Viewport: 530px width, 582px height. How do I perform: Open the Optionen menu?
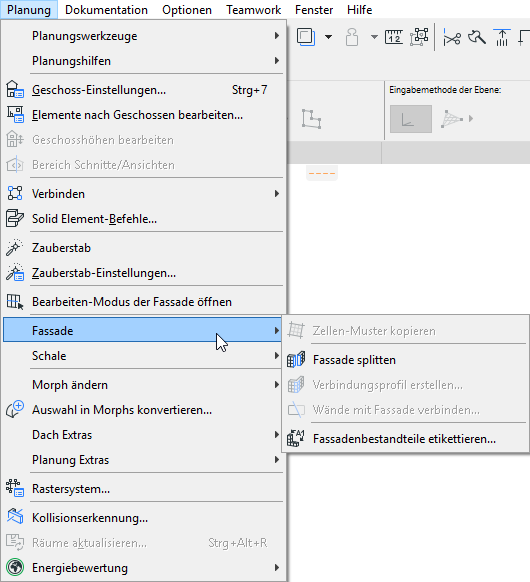click(187, 10)
